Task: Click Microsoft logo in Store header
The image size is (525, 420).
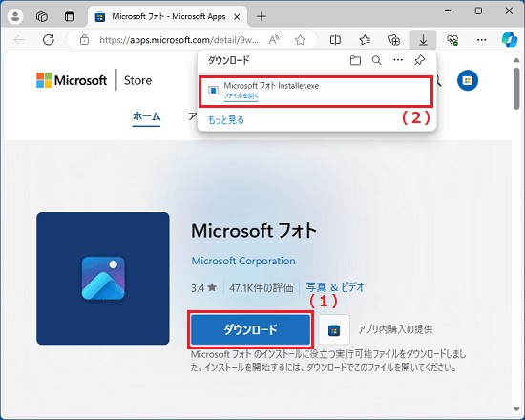Action: pos(72,80)
